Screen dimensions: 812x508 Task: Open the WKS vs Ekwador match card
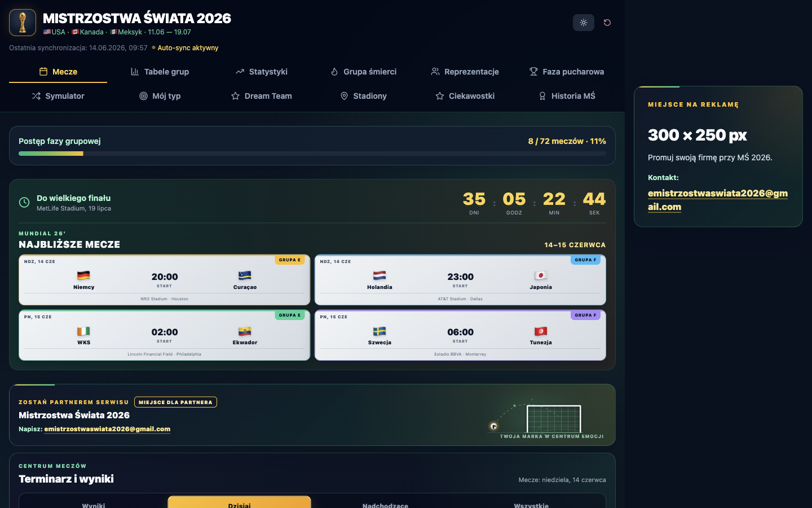tap(165, 335)
